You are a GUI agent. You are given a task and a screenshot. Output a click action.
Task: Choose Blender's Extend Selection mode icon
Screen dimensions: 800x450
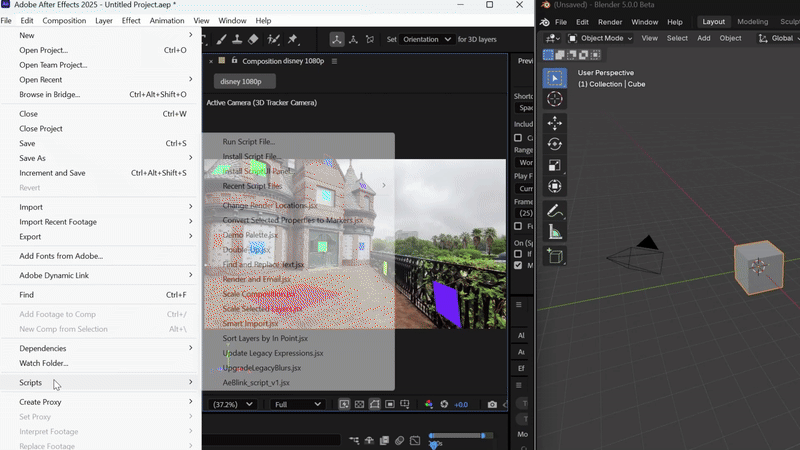[560, 55]
